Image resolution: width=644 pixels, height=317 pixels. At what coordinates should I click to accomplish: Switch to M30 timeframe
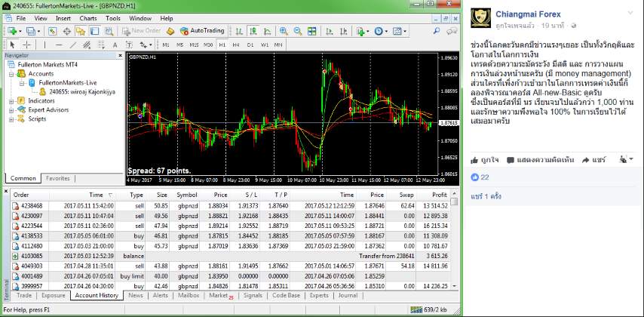point(208,45)
